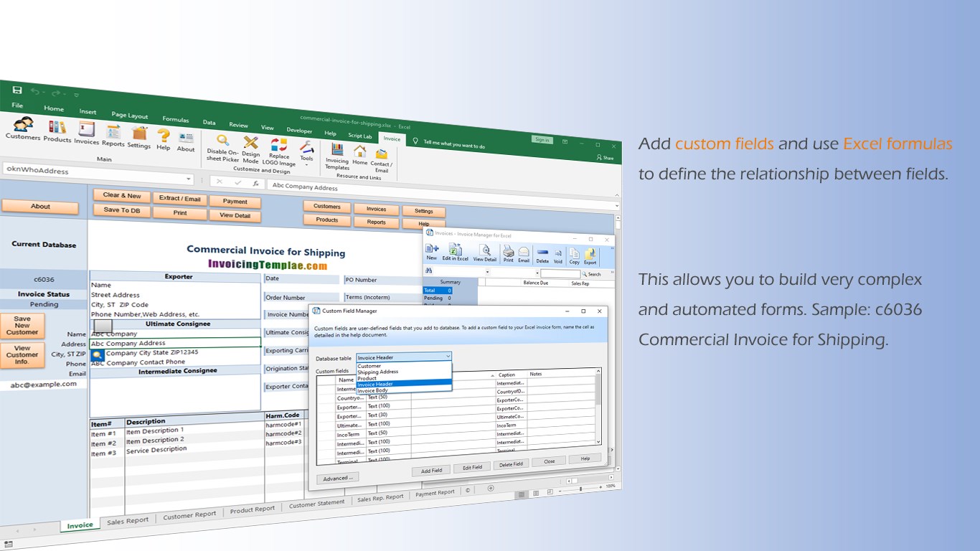Click the insert function fx icon
The width and height of the screenshot is (980, 551).
click(x=255, y=183)
